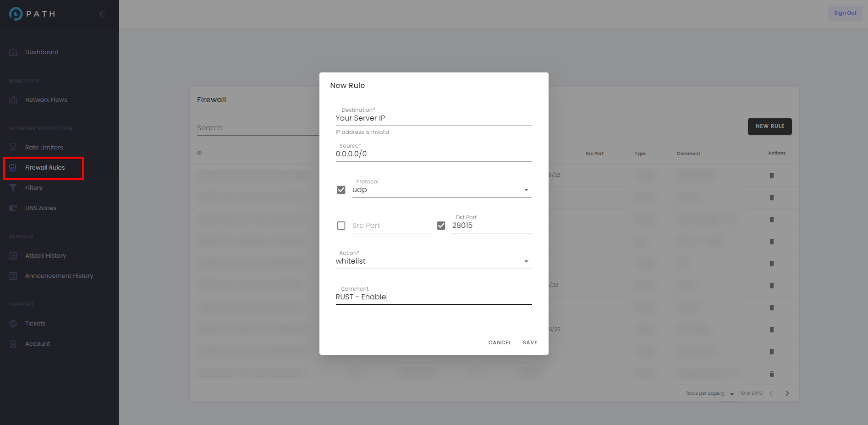
Task: Expand the DNS Zones submenu chevron
Action: [106, 208]
